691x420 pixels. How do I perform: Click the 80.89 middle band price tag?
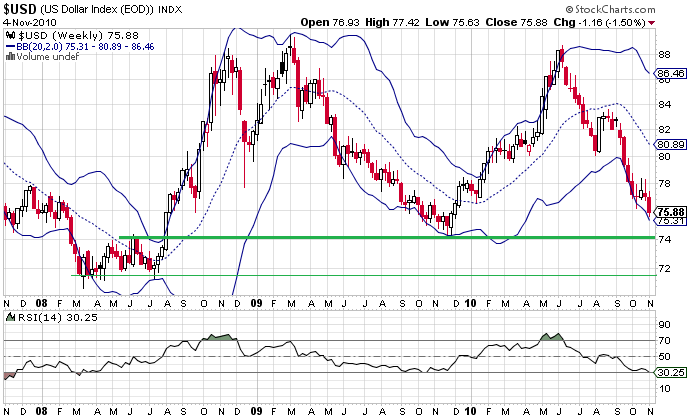[x=670, y=145]
